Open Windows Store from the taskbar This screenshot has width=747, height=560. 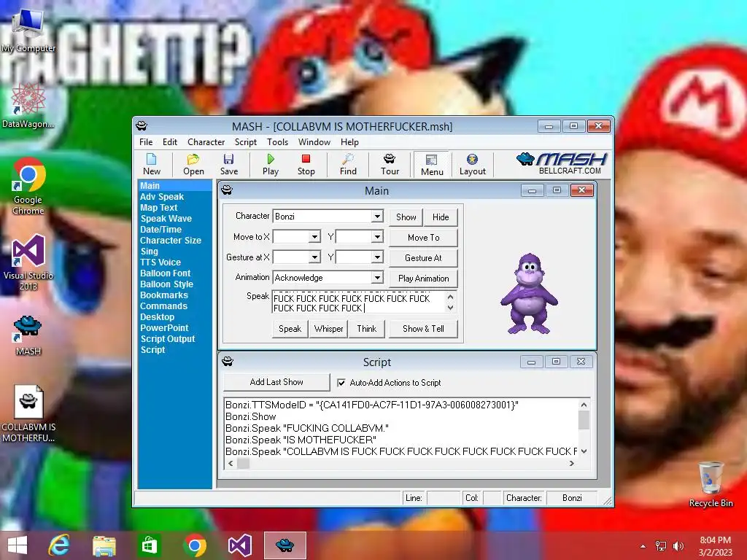(x=149, y=545)
